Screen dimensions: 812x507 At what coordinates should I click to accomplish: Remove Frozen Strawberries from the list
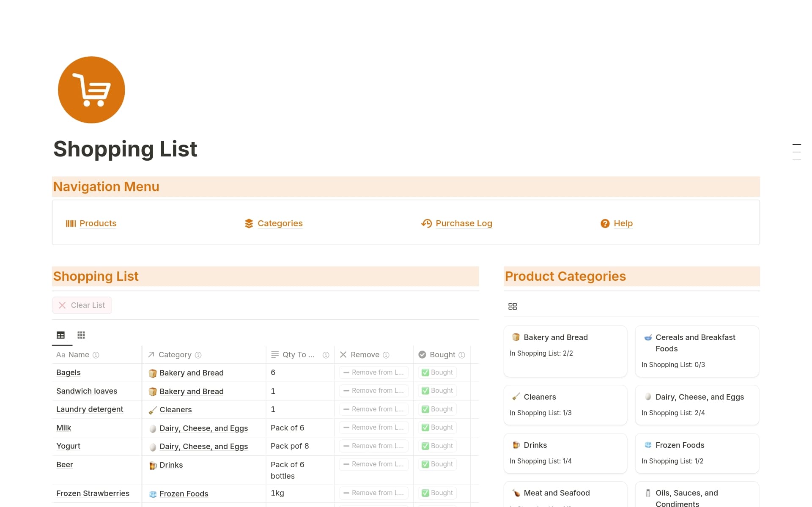(373, 493)
